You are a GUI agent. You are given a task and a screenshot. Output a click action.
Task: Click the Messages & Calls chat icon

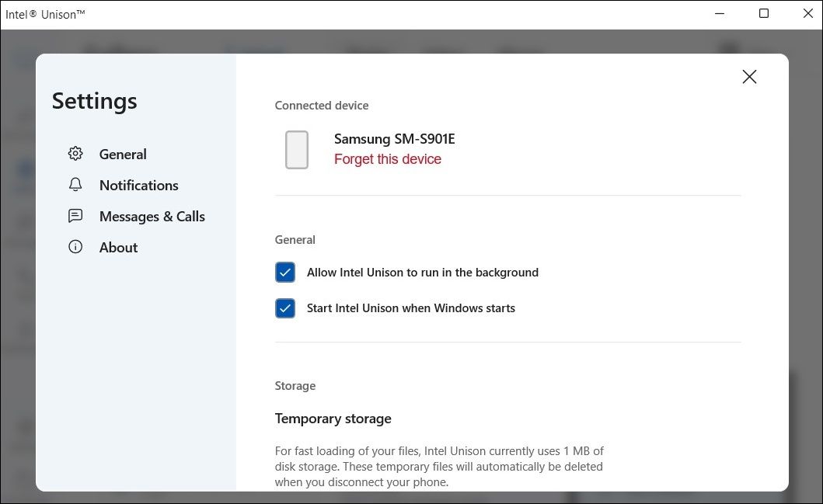pyautogui.click(x=75, y=216)
